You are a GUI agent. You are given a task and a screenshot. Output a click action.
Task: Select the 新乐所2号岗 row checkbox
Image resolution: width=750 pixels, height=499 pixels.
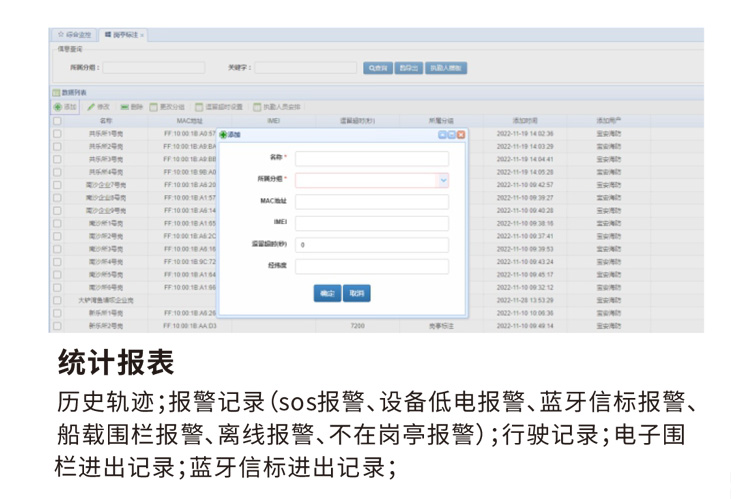click(x=57, y=326)
